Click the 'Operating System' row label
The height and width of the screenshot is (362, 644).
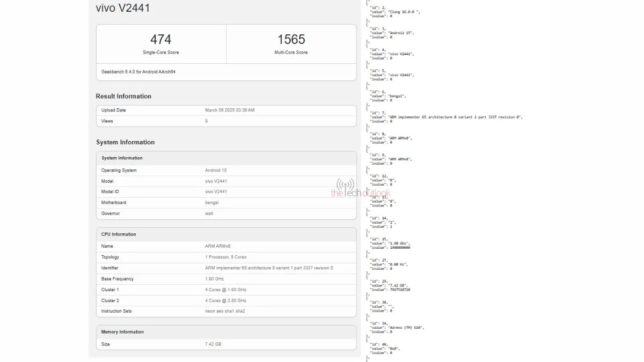[119, 171]
